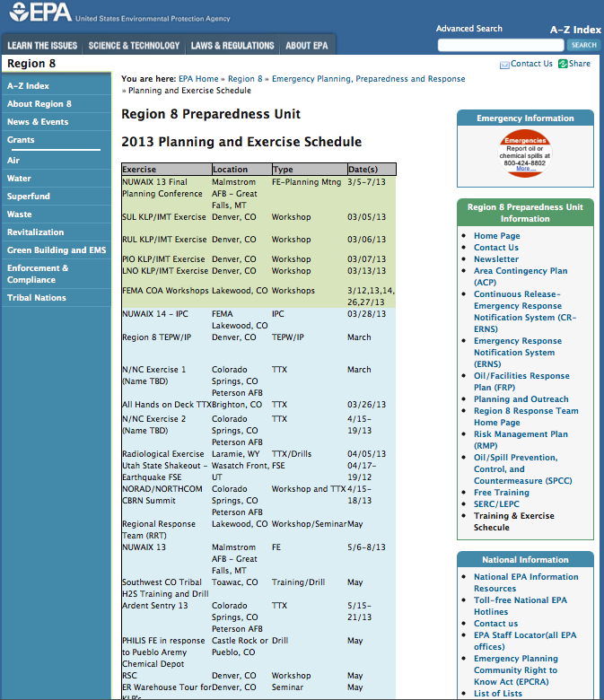Viewport: 604px width, 700px height.
Task: Open Emergency Planning Community Right to Know link
Action: coord(516,670)
